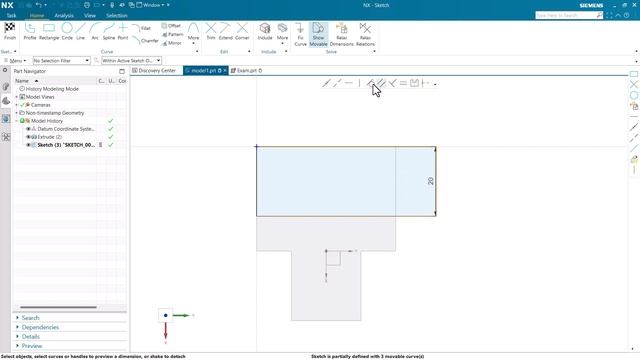Select the Line tool
640x360 pixels.
pyautogui.click(x=80, y=31)
